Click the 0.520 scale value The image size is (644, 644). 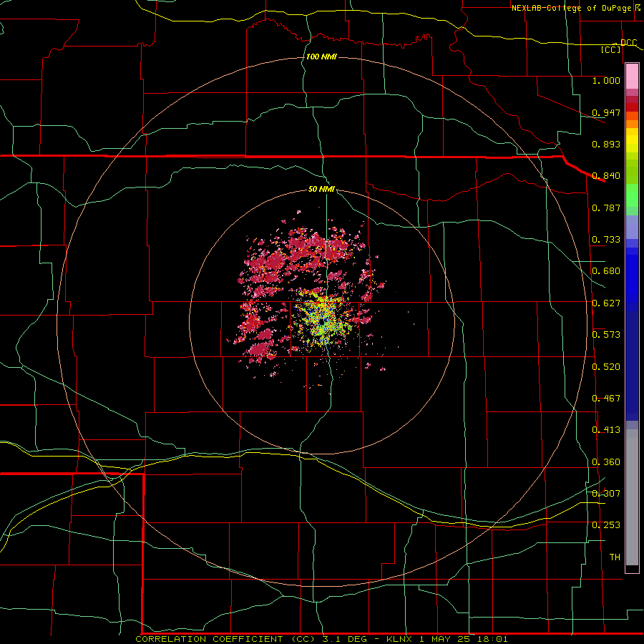click(606, 367)
